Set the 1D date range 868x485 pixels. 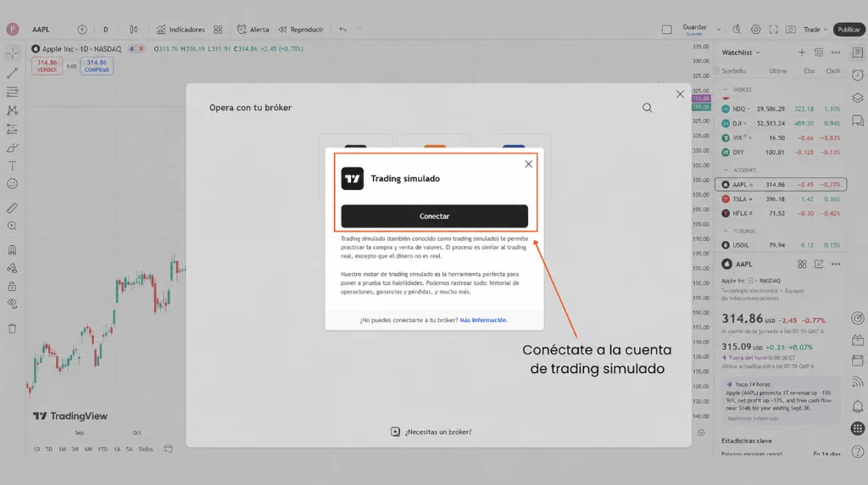click(x=36, y=449)
